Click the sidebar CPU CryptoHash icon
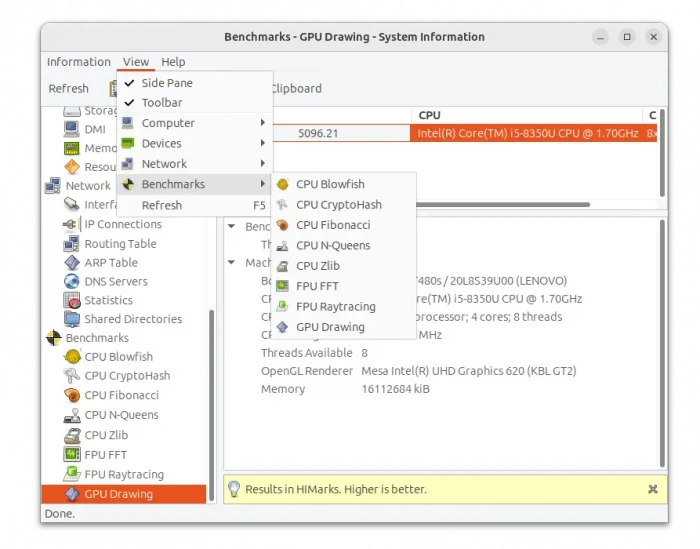Screen dimensions: 700x549 [x=72, y=375]
